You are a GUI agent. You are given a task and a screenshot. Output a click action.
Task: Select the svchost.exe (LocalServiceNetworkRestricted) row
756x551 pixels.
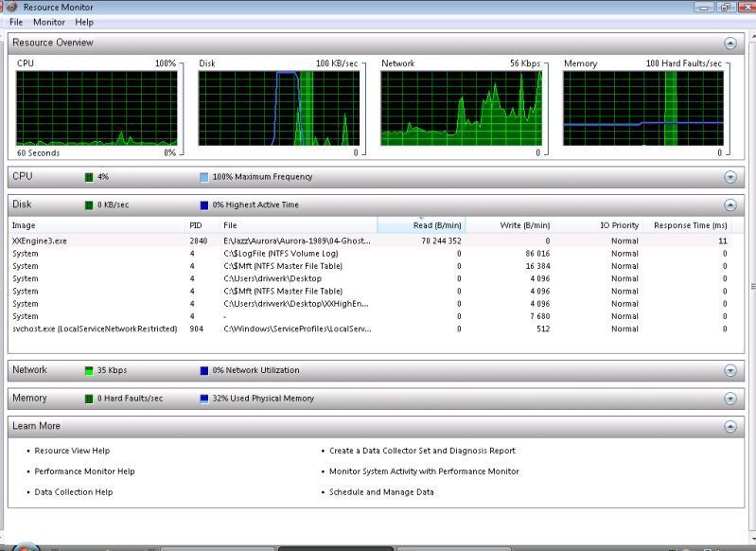[370, 329]
